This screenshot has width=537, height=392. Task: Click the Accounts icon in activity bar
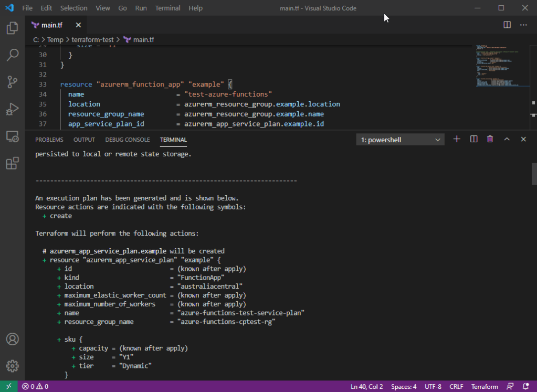pos(12,339)
